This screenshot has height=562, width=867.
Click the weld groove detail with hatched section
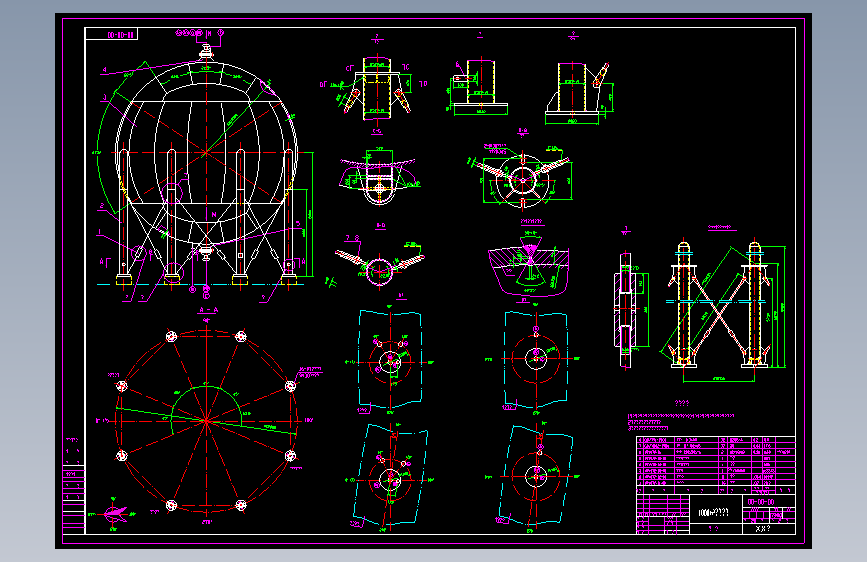point(529,266)
